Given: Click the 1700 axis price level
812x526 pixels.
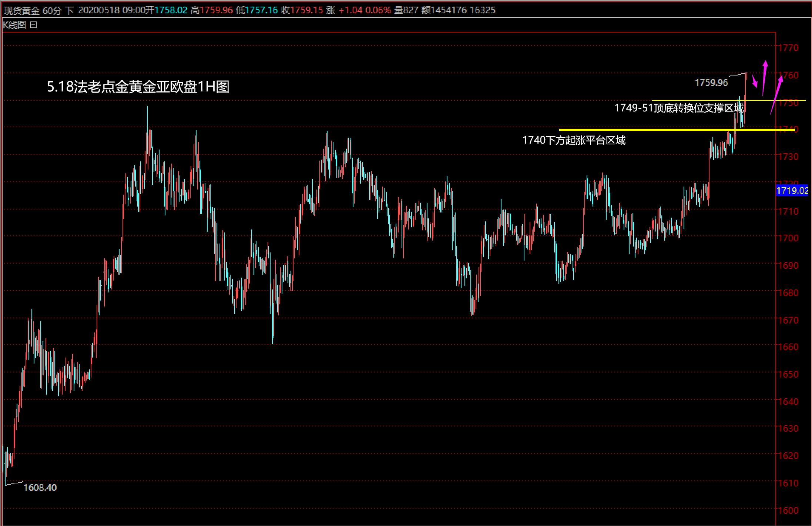Looking at the screenshot, I should tap(789, 238).
